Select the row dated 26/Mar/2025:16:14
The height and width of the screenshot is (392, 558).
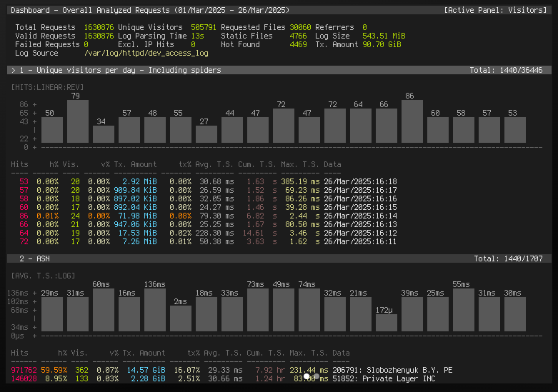[204, 216]
